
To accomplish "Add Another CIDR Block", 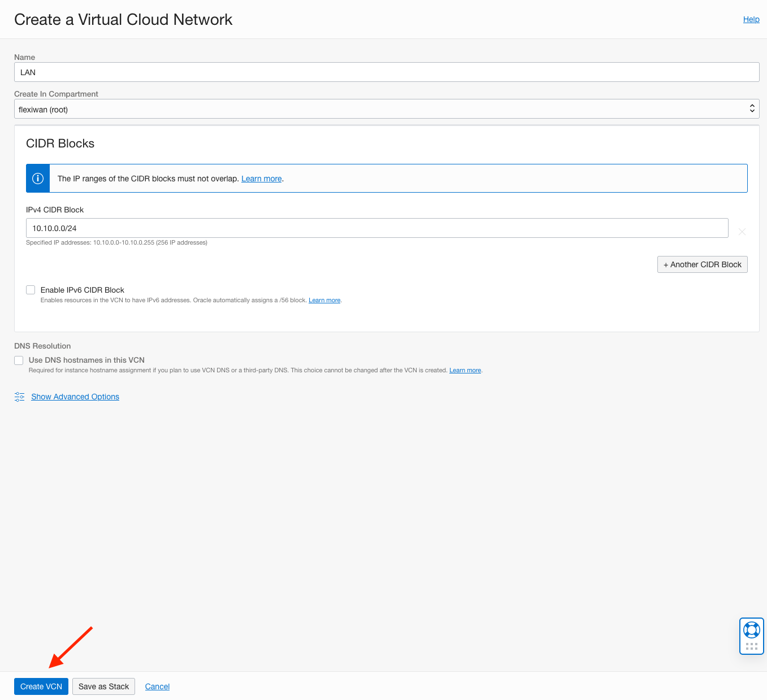I will (x=702, y=264).
